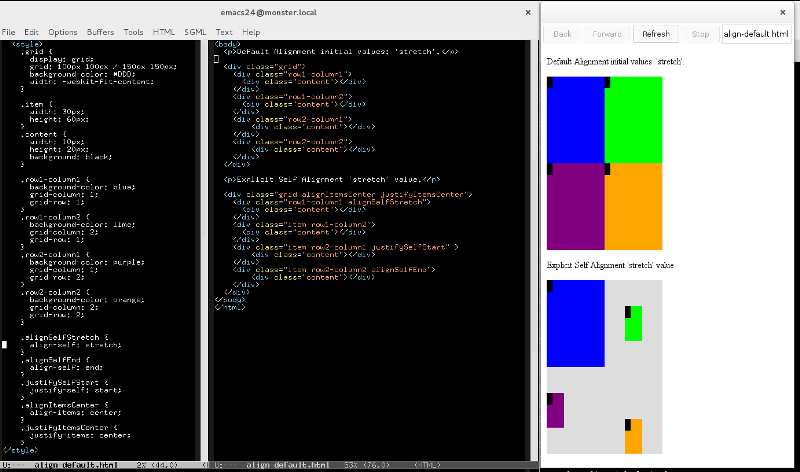The height and width of the screenshot is (472, 800).
Task: Click the left buffer's mode line
Action: [x=101, y=465]
